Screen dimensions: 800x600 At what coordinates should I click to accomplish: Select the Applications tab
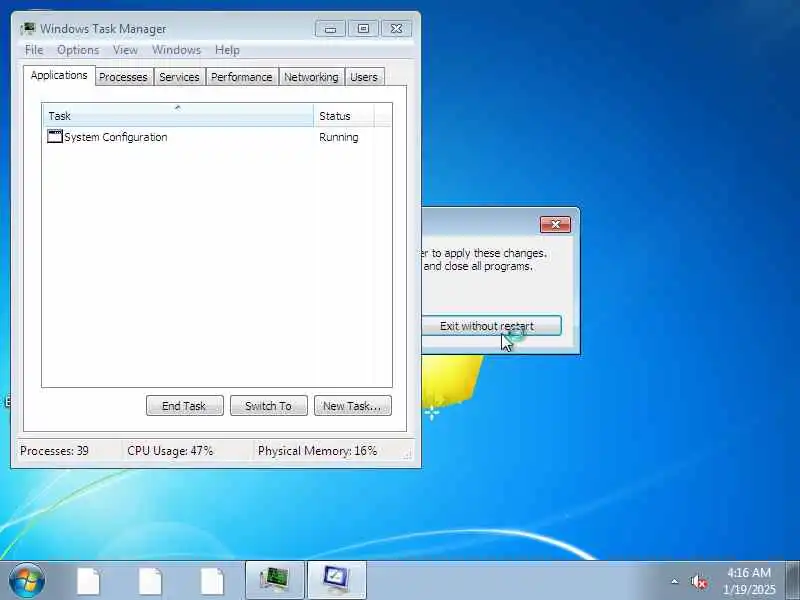(x=59, y=75)
